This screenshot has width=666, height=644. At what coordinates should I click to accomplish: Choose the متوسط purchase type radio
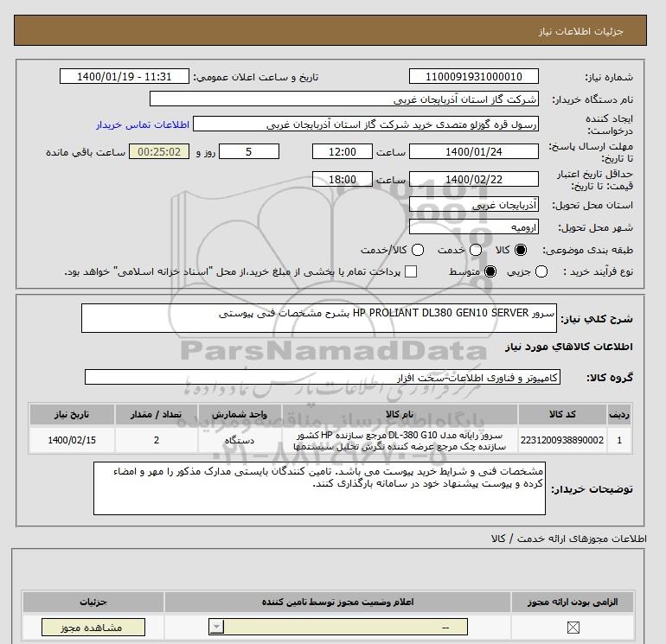tap(490, 271)
